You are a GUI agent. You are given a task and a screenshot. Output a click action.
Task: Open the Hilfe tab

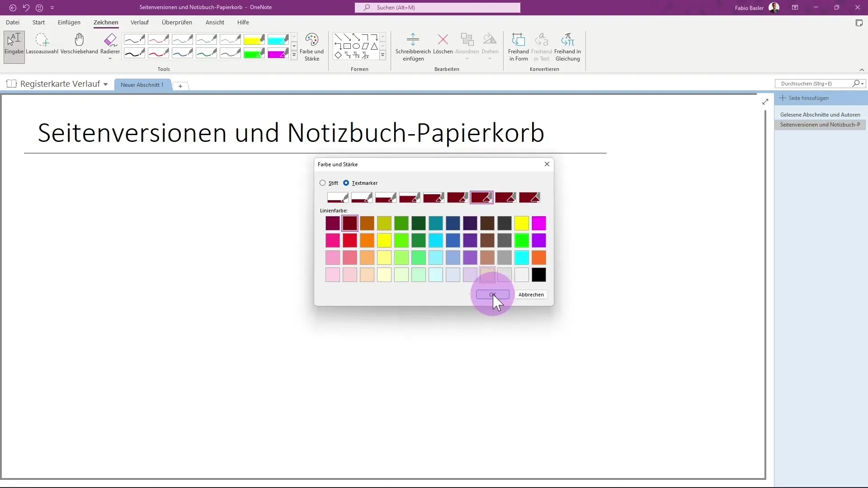[243, 22]
